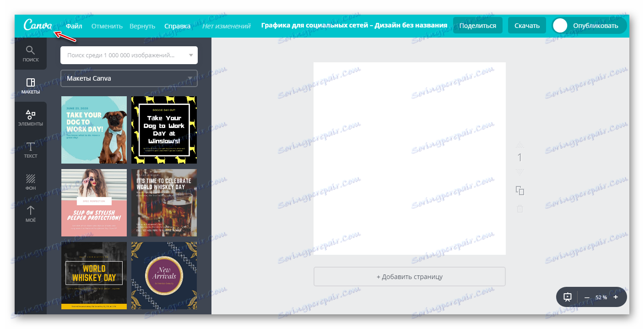Select the World Whiskey Day dark template
644x329 pixels.
[94, 275]
